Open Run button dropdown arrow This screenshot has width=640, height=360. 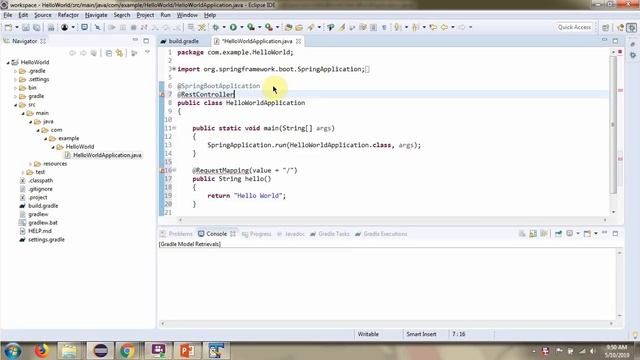pos(241,27)
